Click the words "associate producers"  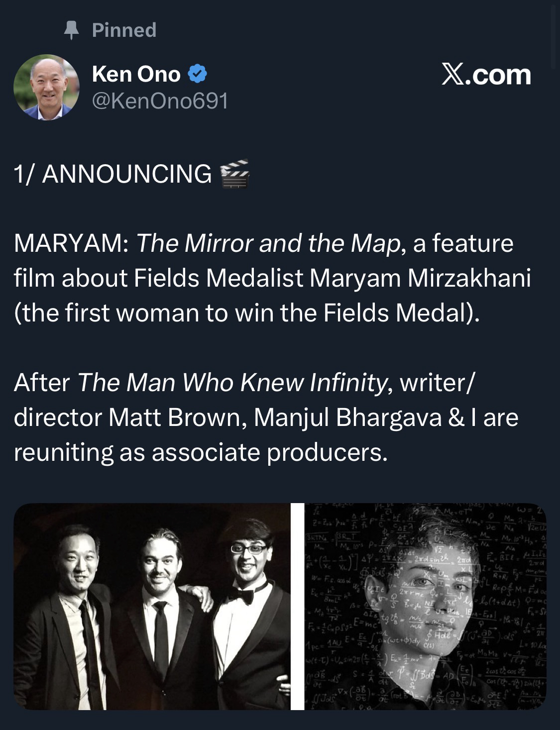tap(268, 452)
